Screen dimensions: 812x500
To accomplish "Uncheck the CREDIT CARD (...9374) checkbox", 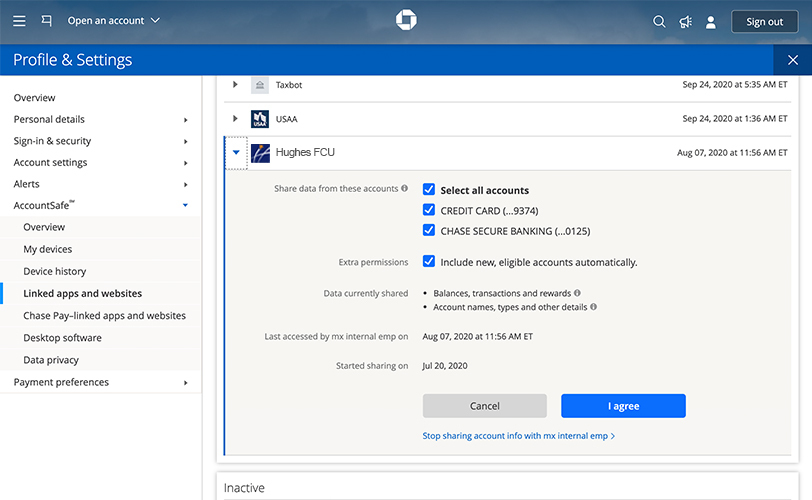I will [429, 210].
